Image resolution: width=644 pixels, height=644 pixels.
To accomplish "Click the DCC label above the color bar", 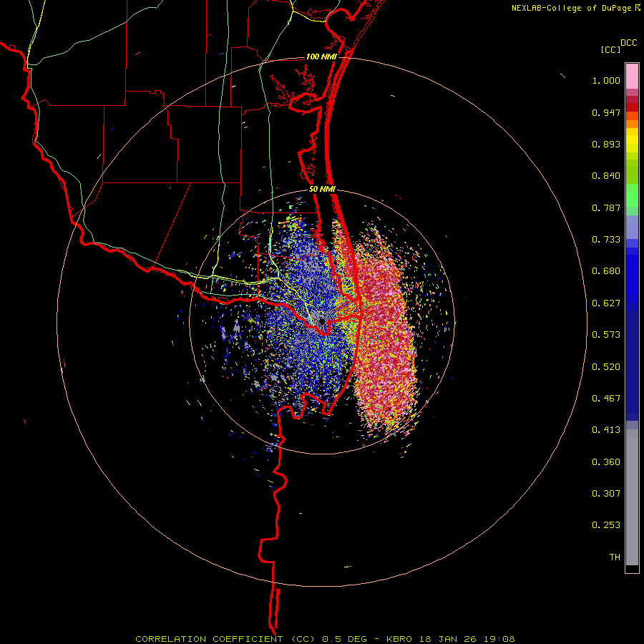I will [629, 43].
